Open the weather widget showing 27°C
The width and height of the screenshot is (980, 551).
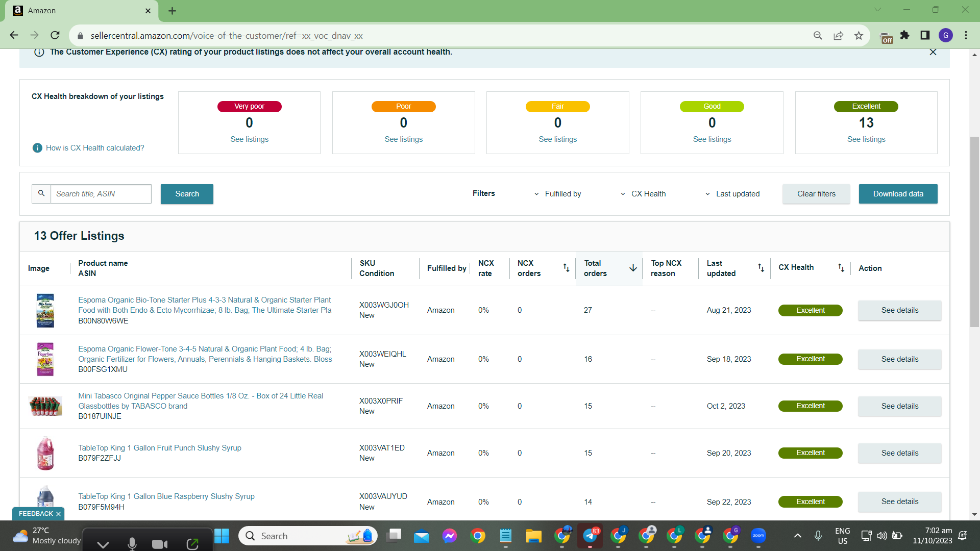coord(46,536)
